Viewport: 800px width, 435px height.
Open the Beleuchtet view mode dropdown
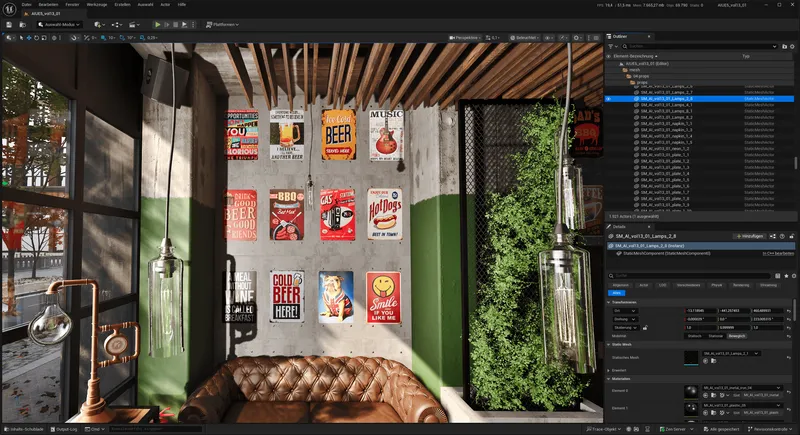[525, 38]
